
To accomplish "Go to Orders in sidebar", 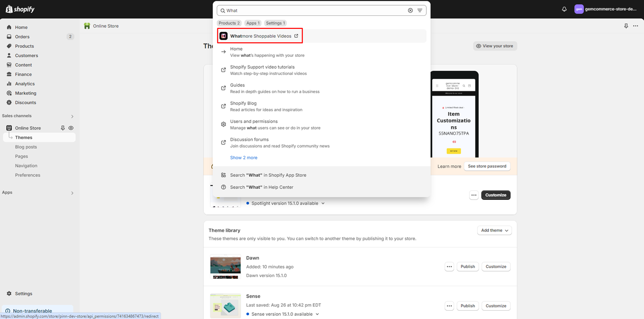I will tap(22, 37).
